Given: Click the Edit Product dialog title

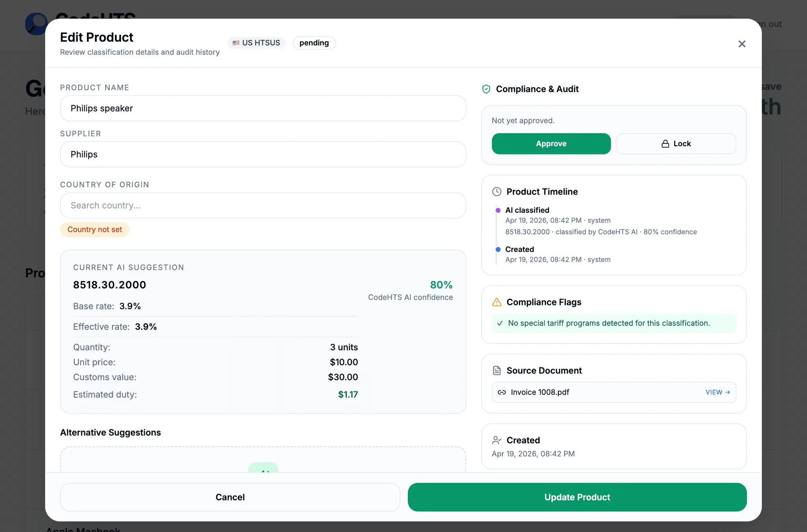Looking at the screenshot, I should pyautogui.click(x=97, y=37).
